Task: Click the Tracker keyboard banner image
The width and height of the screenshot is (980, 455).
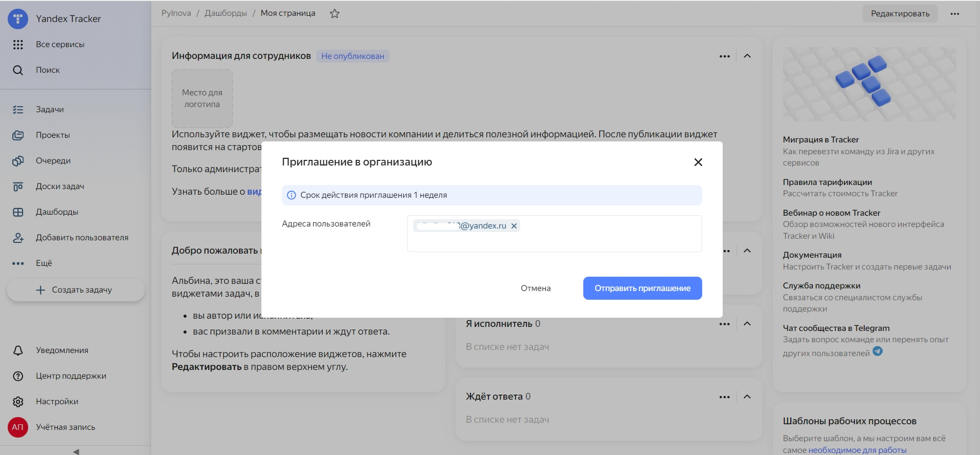Action: tap(869, 85)
